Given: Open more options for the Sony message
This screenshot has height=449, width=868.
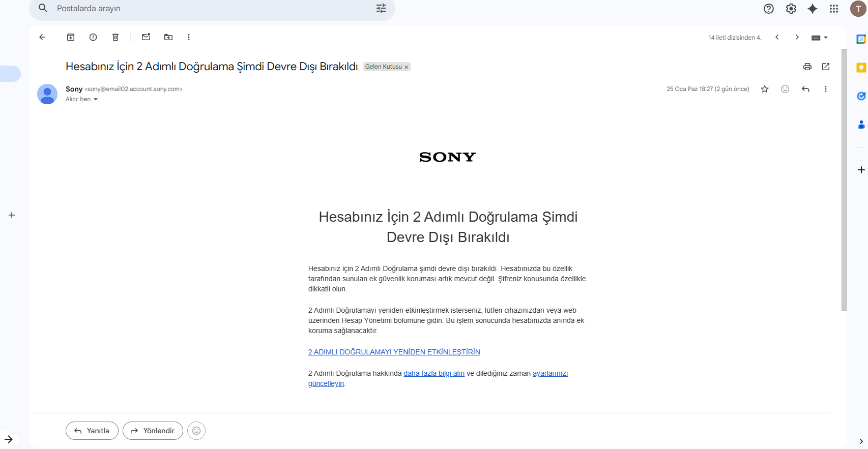Looking at the screenshot, I should pos(826,89).
